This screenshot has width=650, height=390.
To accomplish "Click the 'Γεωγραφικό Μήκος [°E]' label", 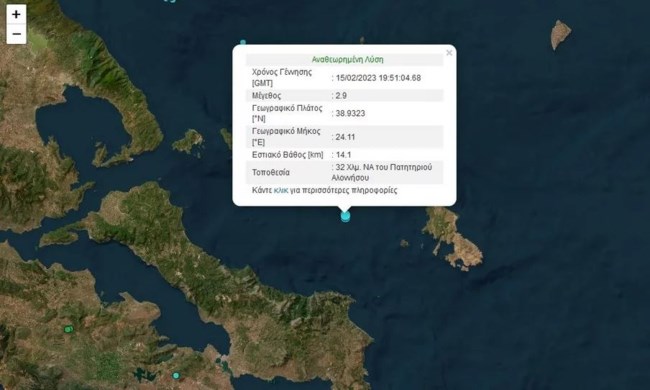I will click(286, 137).
